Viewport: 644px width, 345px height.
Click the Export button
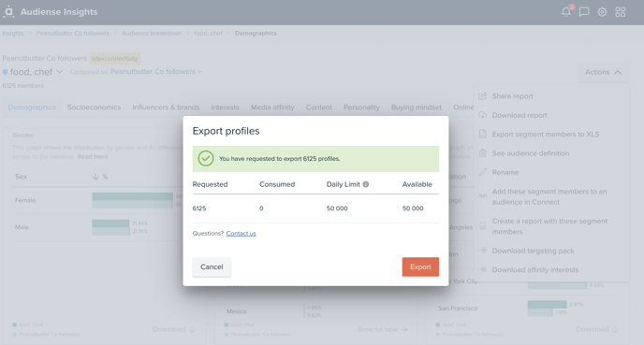[x=420, y=266]
